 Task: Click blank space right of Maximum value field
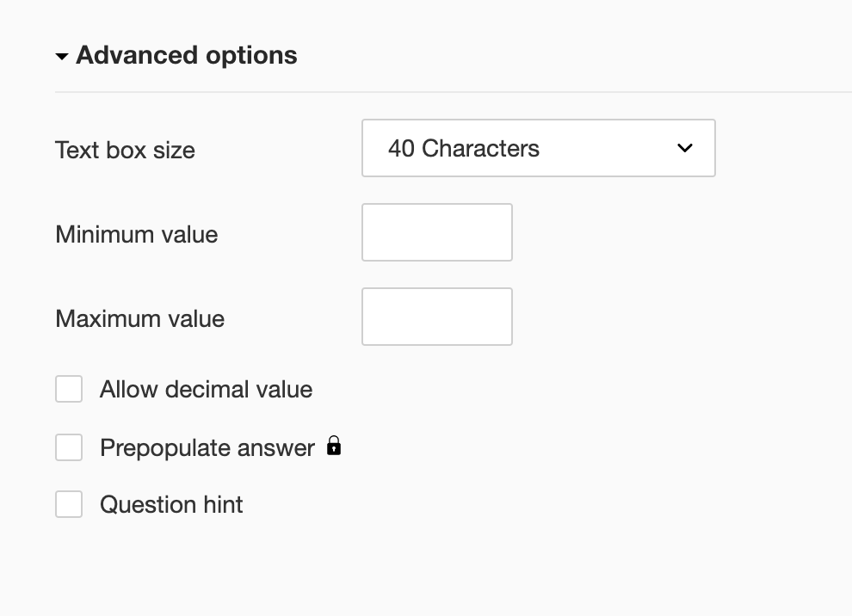click(x=671, y=317)
